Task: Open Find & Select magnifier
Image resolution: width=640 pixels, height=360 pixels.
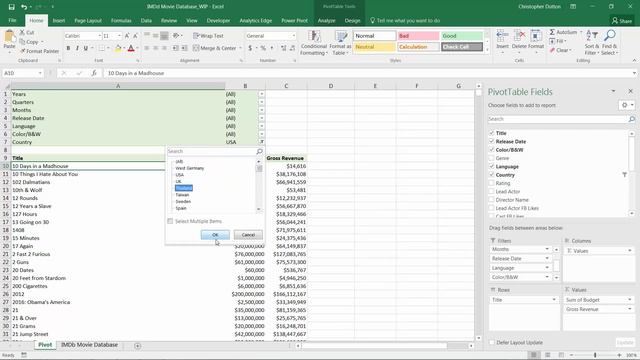Action: click(609, 42)
